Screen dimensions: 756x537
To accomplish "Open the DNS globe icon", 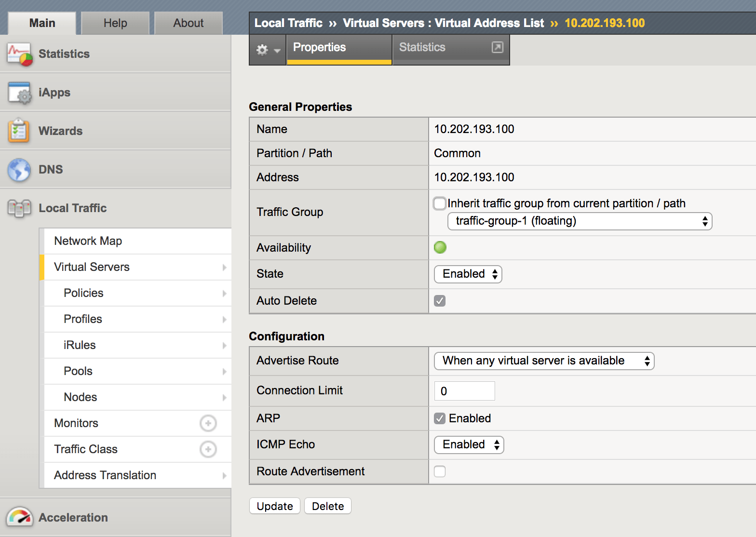I will tap(19, 170).
